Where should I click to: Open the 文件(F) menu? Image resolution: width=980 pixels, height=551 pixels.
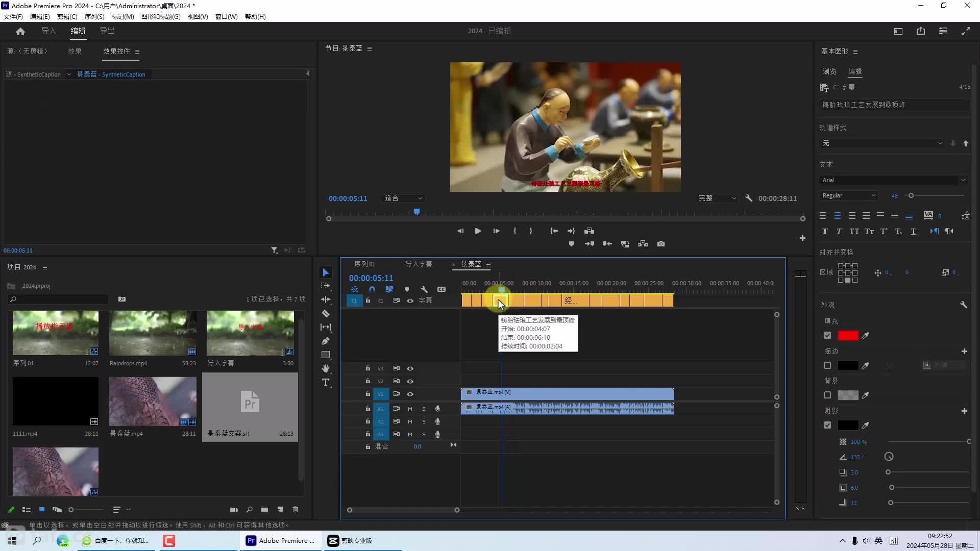(13, 16)
